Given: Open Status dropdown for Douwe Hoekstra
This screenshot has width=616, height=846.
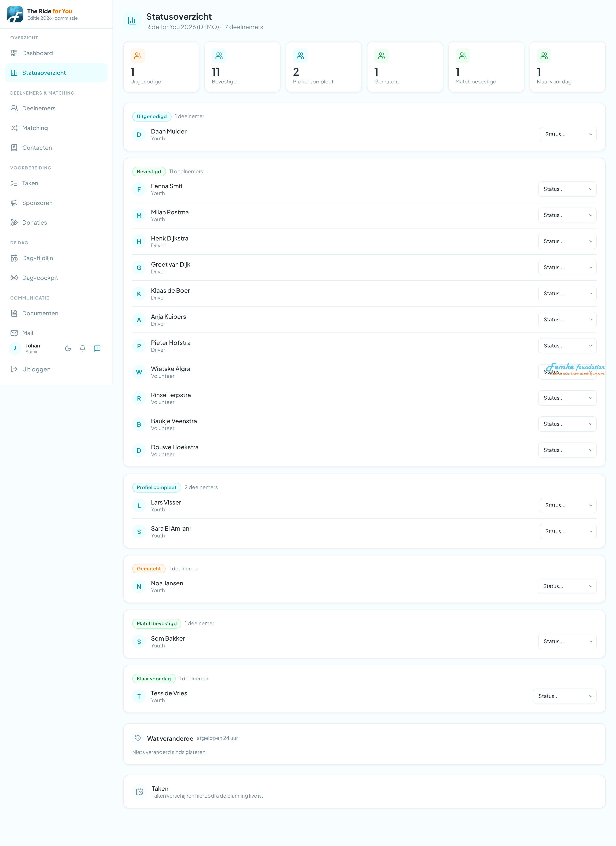Looking at the screenshot, I should tap(567, 450).
